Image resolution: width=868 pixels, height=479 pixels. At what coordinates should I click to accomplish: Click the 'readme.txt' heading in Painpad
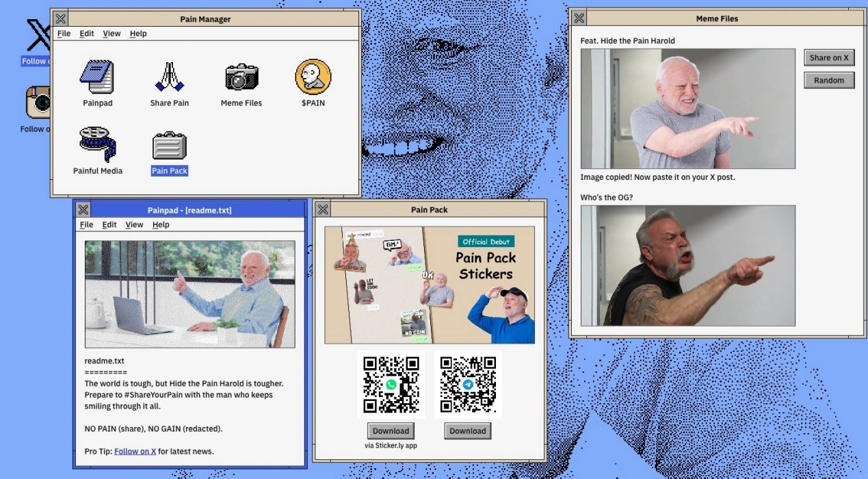tap(105, 361)
